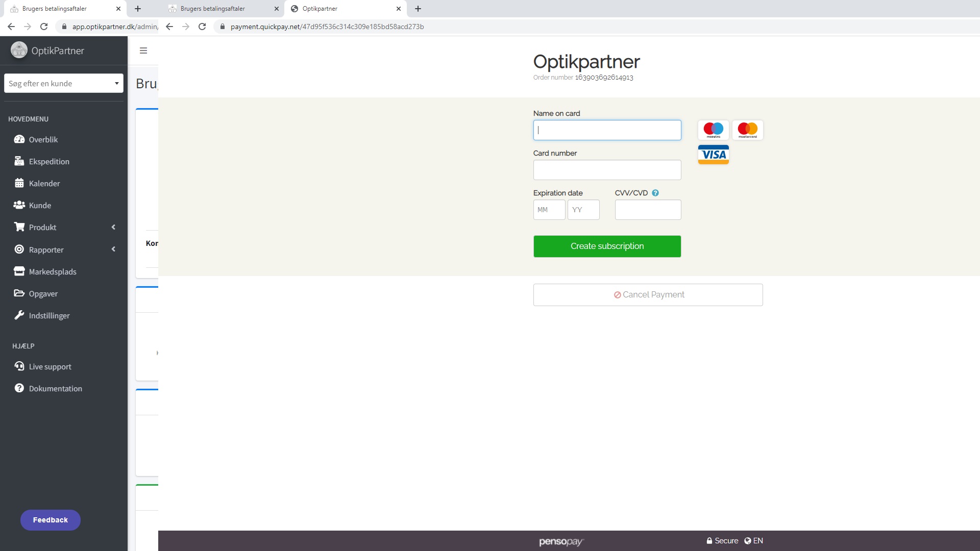Image resolution: width=980 pixels, height=551 pixels.
Task: Switch to the second Brugers betalingsaftaler tab
Action: click(x=212, y=9)
